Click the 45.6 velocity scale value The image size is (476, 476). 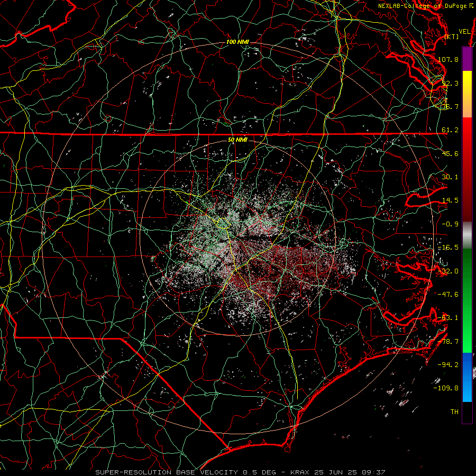coord(450,153)
